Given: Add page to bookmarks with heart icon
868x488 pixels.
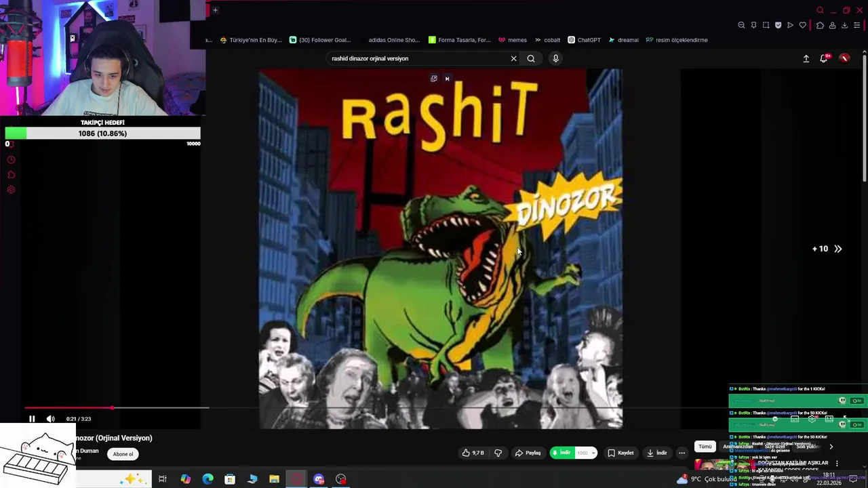Looking at the screenshot, I should coord(803,25).
